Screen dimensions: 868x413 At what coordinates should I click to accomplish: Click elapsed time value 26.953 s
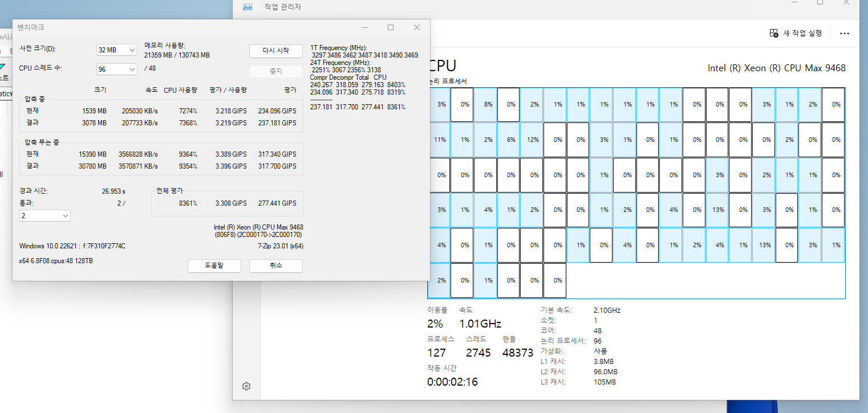[x=113, y=191]
